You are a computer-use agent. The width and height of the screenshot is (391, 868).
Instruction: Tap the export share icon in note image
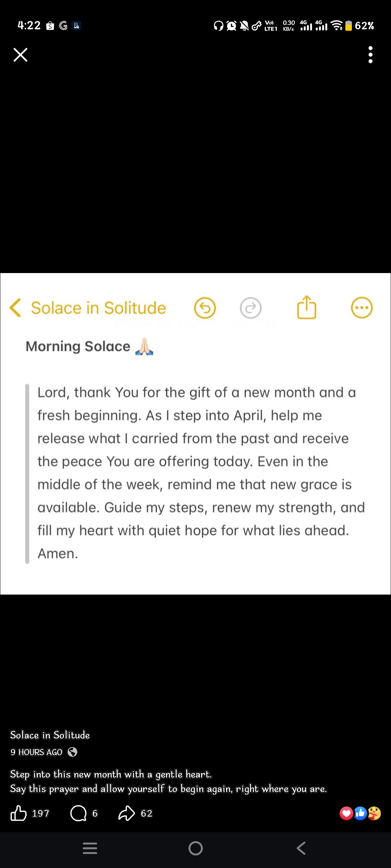tap(307, 307)
